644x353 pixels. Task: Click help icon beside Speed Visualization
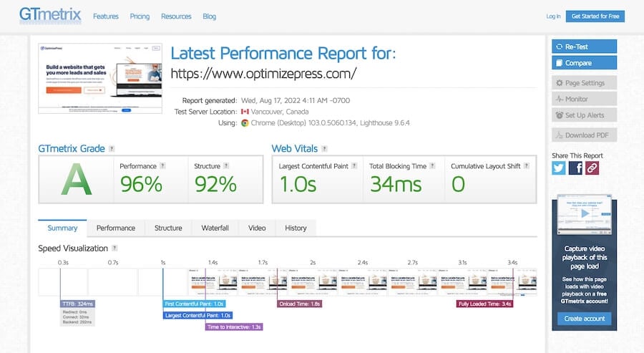pyautogui.click(x=114, y=248)
